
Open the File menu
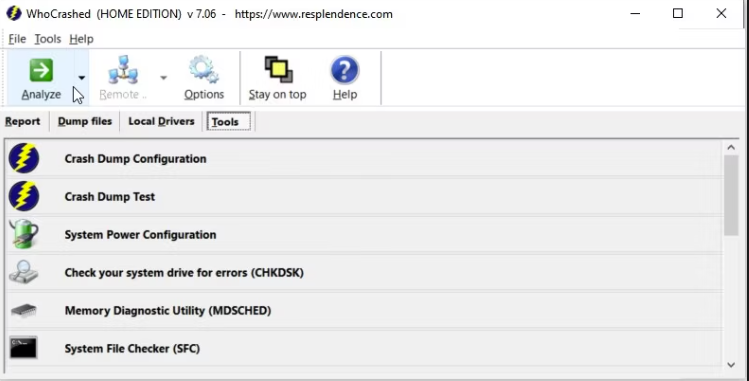pos(17,39)
